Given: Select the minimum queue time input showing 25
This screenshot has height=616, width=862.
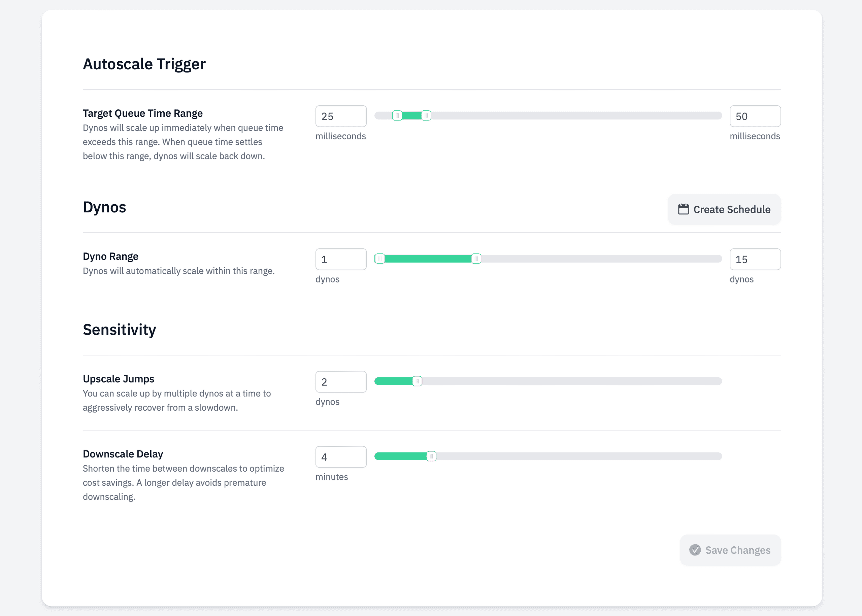Looking at the screenshot, I should [x=340, y=116].
